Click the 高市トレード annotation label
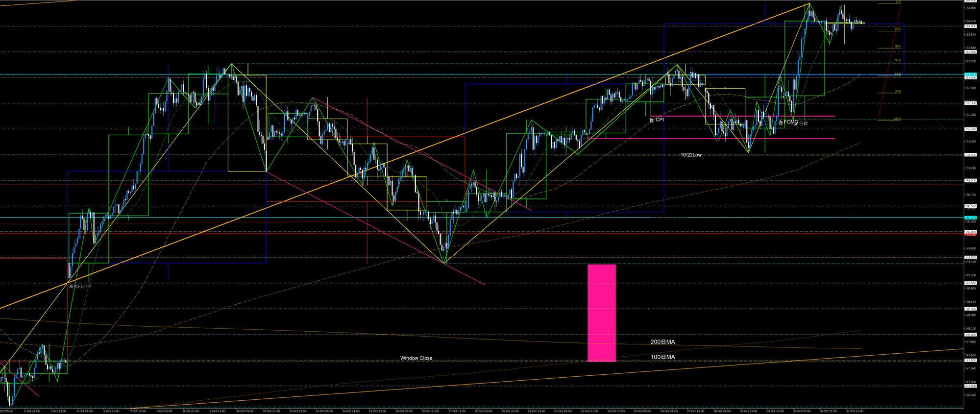 pyautogui.click(x=80, y=286)
